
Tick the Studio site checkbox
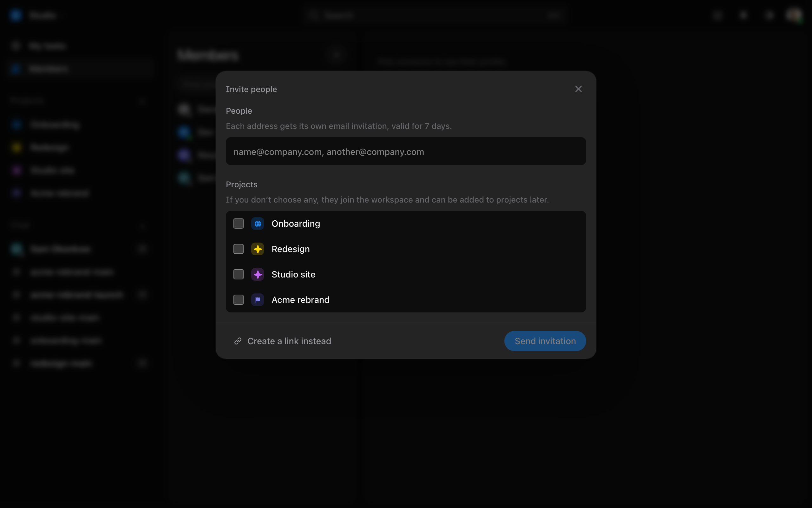(238, 274)
